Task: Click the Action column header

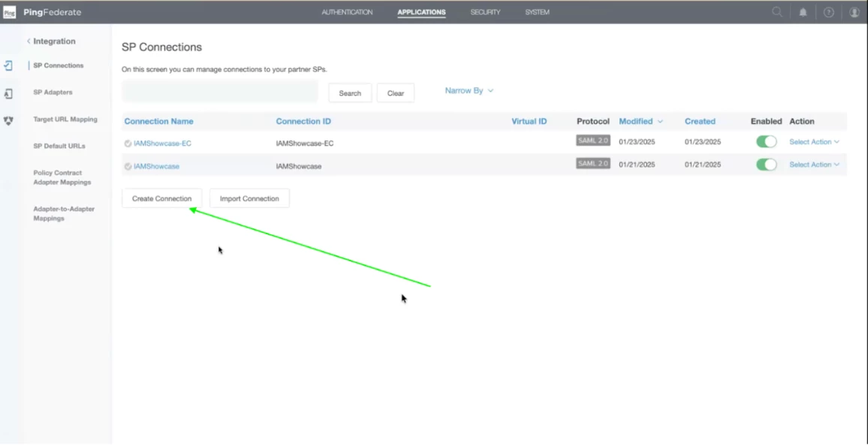Action: [x=802, y=121]
